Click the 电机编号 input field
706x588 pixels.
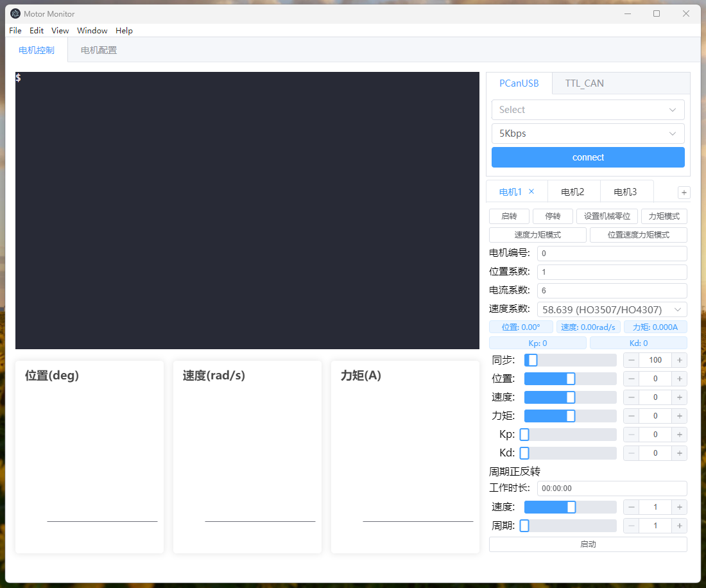tap(612, 254)
